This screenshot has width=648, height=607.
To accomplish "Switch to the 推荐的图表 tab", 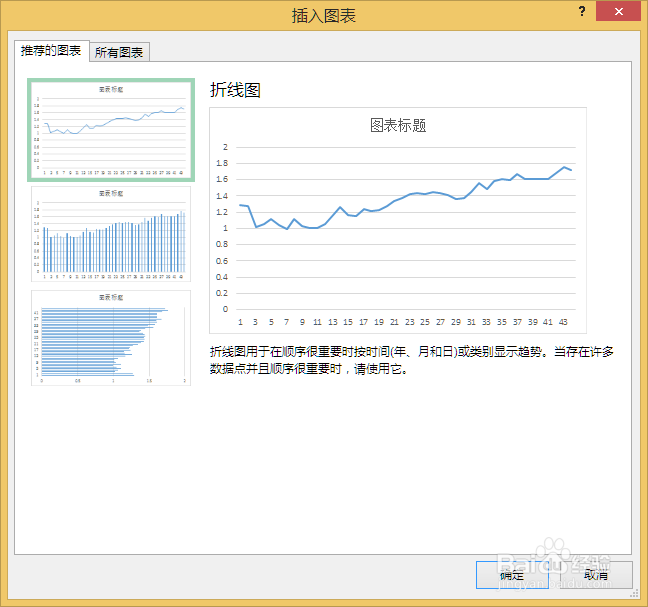I will (52, 51).
